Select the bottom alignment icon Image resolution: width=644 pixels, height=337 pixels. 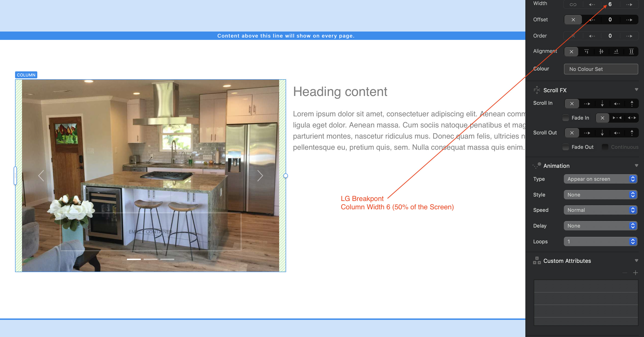coord(616,51)
